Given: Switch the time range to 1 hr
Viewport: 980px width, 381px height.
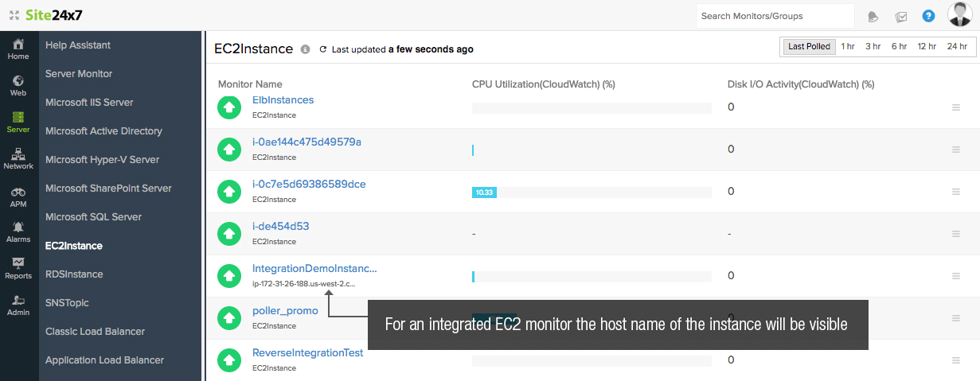Looking at the screenshot, I should click(x=847, y=47).
